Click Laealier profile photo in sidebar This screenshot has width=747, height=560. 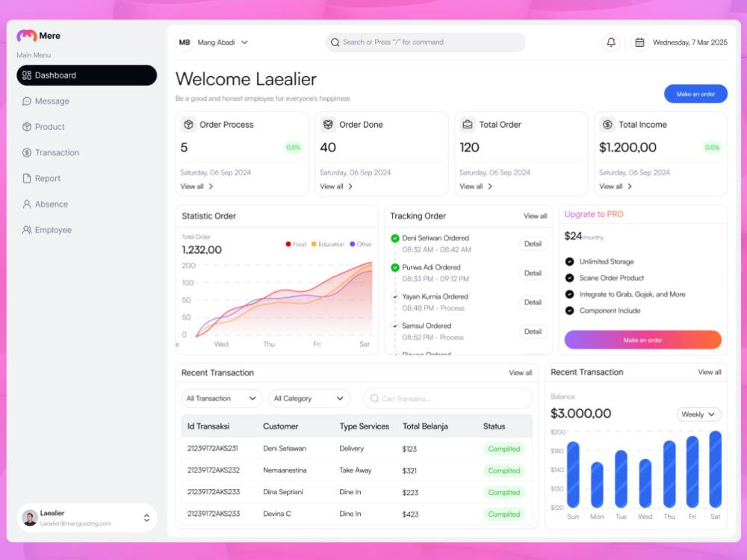[x=30, y=518]
